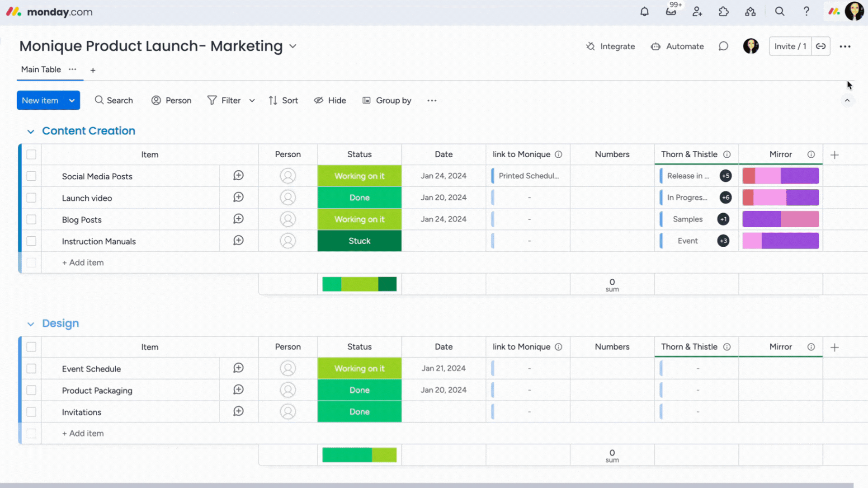Open the apps marketplace puzzle icon
This screenshot has height=488, width=868.
click(x=724, y=12)
